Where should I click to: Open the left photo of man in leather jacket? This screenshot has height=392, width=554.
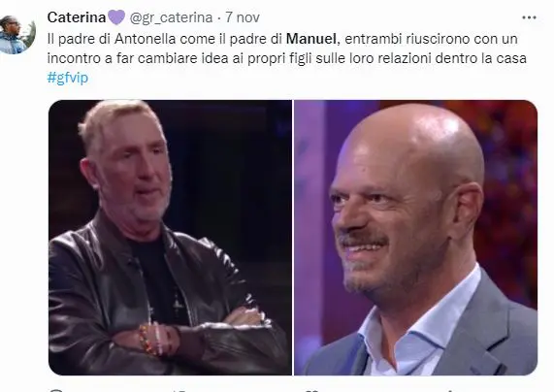point(171,238)
